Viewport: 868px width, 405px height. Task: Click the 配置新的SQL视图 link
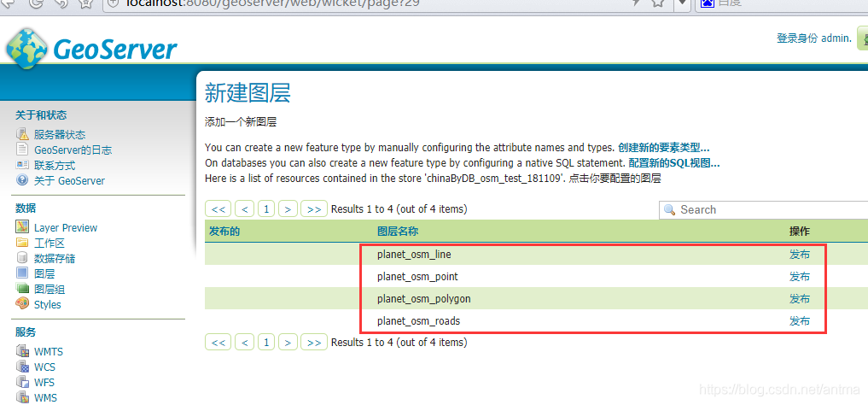673,162
